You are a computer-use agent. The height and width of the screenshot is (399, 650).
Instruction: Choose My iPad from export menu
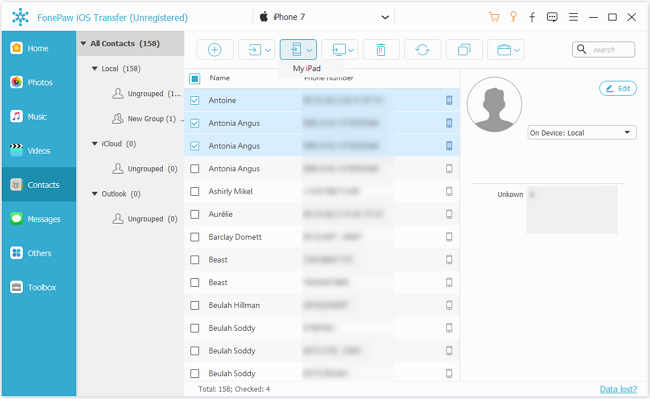click(x=307, y=68)
